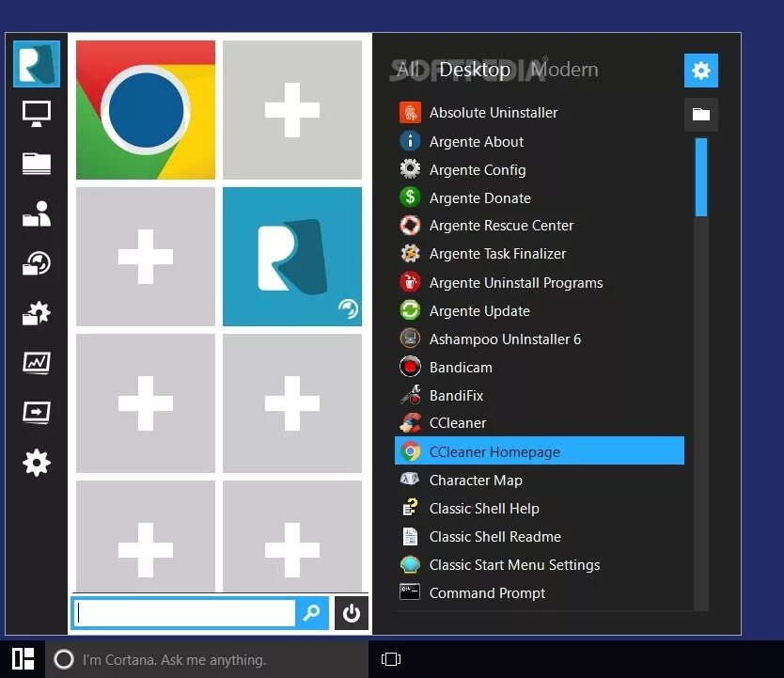This screenshot has height=678, width=784.
Task: Click the RetroUI logo at sidebar top
Action: [37, 64]
